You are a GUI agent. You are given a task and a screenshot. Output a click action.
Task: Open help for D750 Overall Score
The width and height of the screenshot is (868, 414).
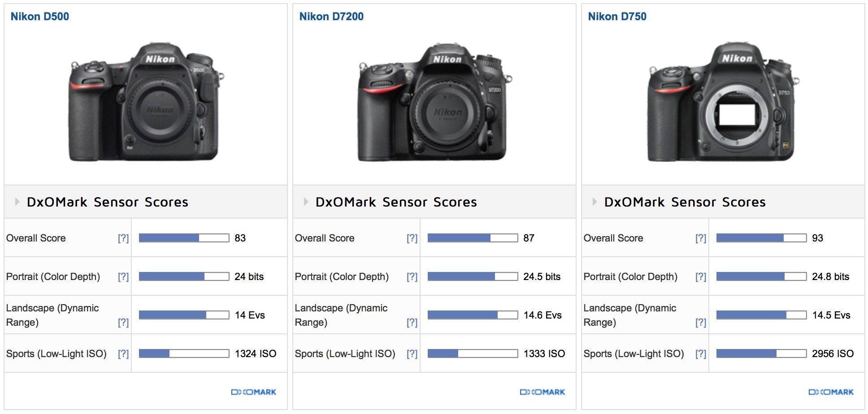tap(701, 238)
